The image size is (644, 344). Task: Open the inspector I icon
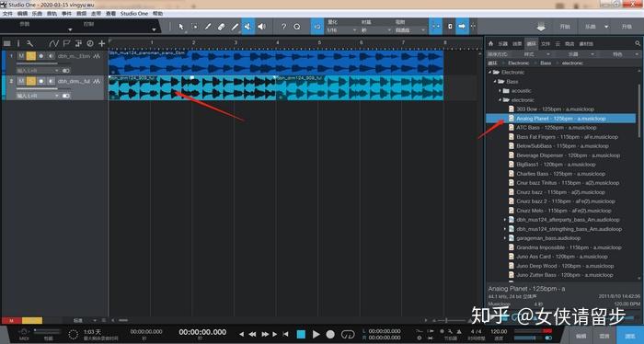click(18, 43)
